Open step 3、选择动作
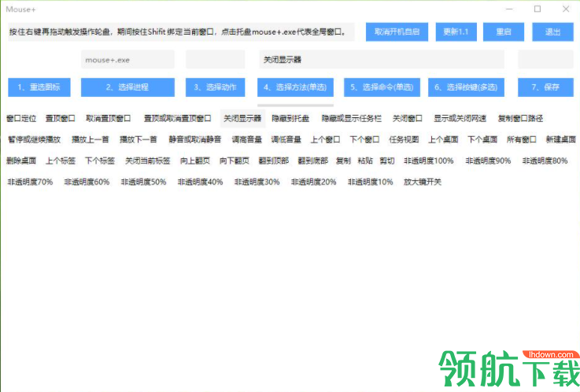Image resolution: width=580 pixels, height=392 pixels. (x=216, y=87)
